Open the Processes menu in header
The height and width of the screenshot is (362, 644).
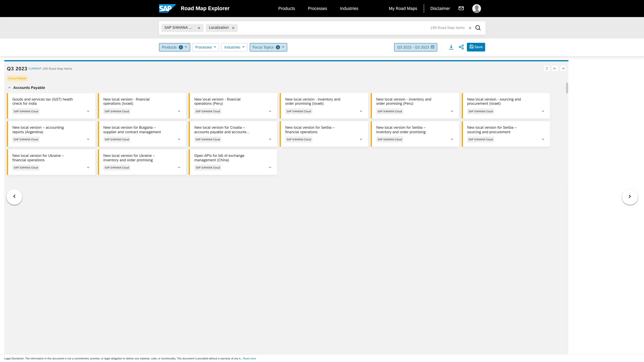[x=317, y=9]
